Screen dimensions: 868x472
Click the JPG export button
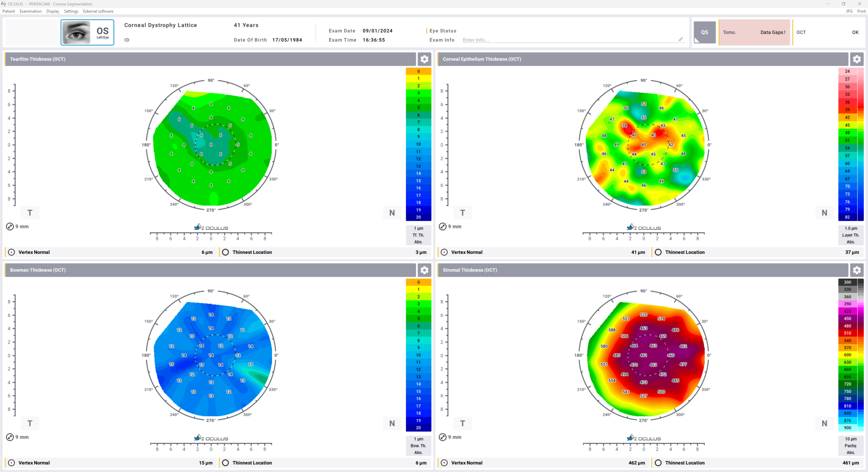[x=849, y=11]
